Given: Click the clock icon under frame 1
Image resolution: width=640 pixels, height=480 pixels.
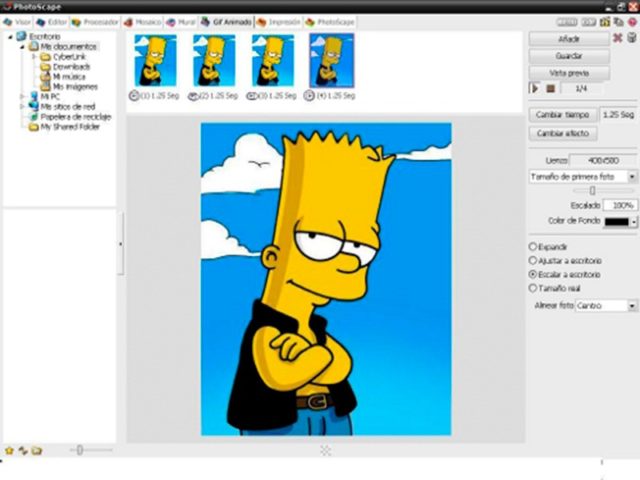Looking at the screenshot, I should (x=133, y=96).
